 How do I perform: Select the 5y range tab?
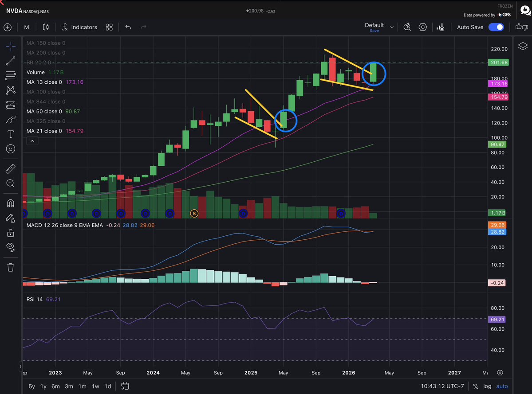pos(32,386)
